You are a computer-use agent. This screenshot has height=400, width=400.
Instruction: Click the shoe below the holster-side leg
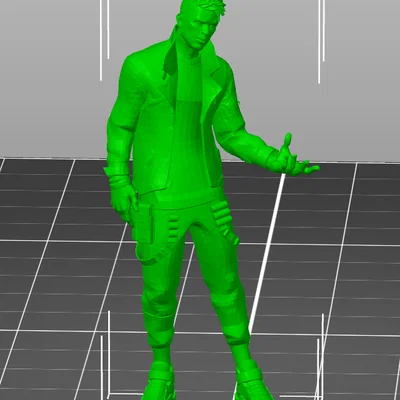coord(159,382)
